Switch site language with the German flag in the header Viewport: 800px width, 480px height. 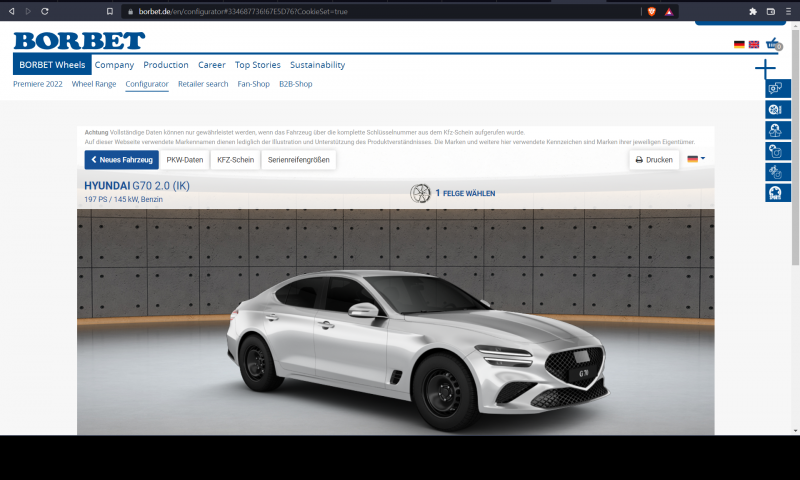pos(739,44)
